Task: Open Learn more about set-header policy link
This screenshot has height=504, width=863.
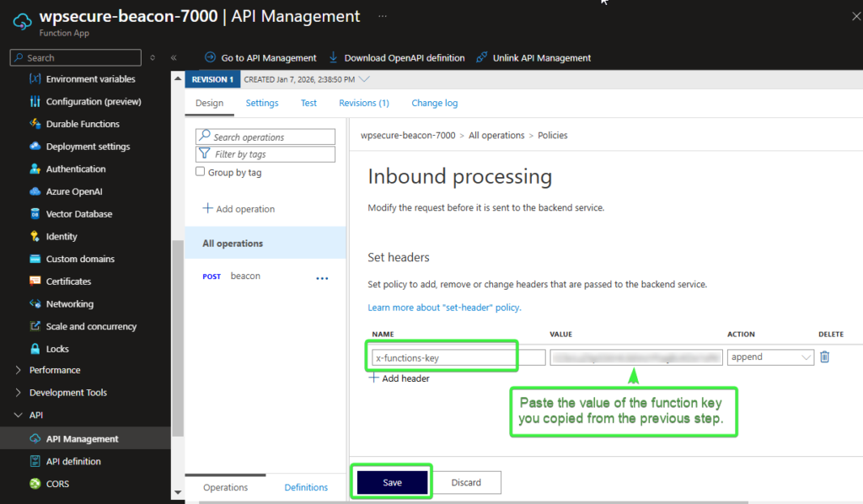Action: [444, 308]
